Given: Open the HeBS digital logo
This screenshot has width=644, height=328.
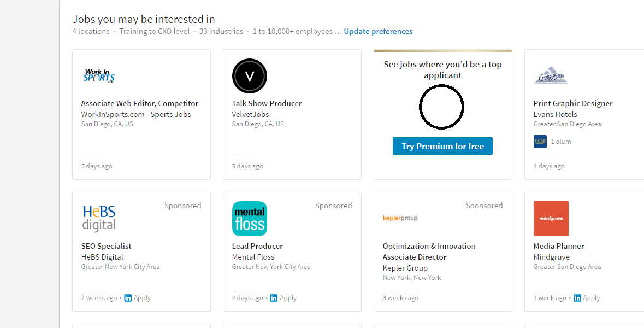Looking at the screenshot, I should point(99,219).
